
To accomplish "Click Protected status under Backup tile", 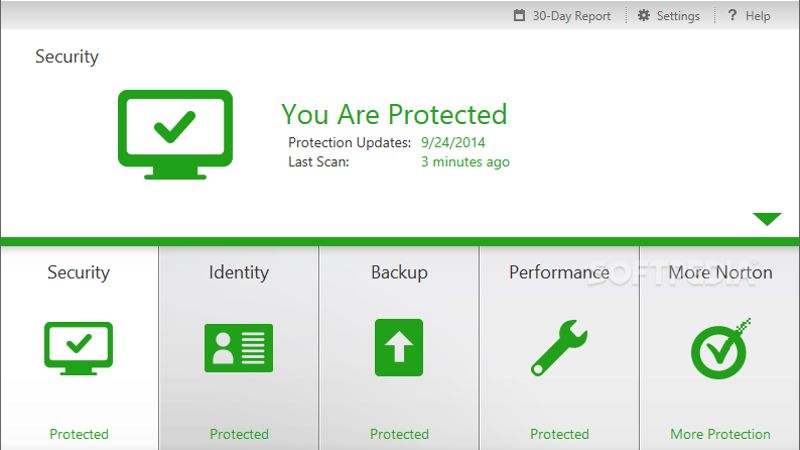I will coord(399,434).
